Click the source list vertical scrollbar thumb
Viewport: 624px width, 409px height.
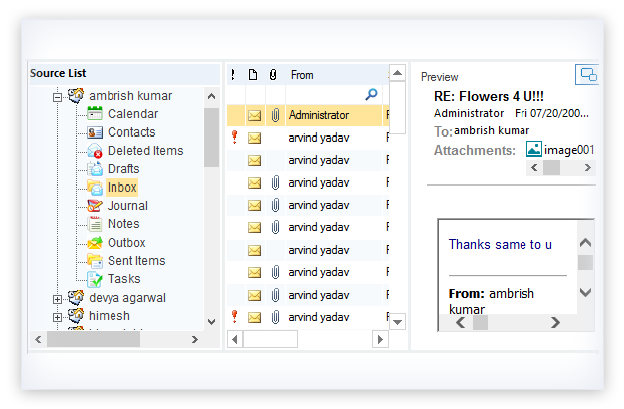(211, 138)
